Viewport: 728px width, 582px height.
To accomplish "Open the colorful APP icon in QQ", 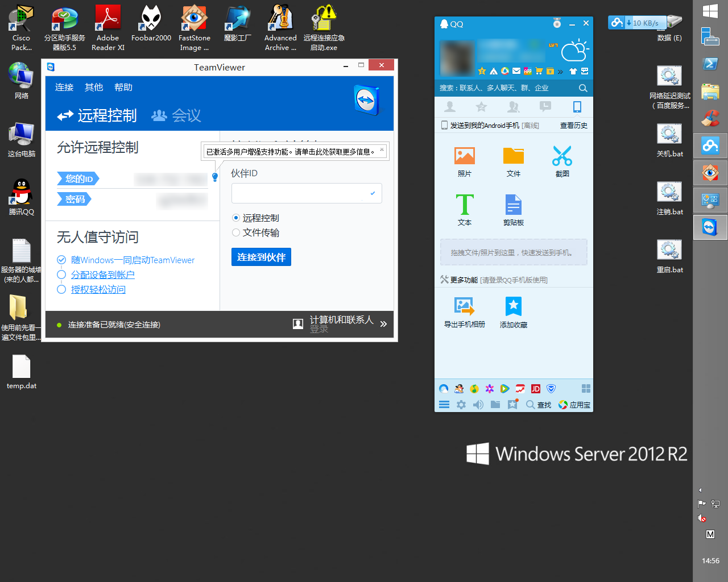I will (528, 71).
